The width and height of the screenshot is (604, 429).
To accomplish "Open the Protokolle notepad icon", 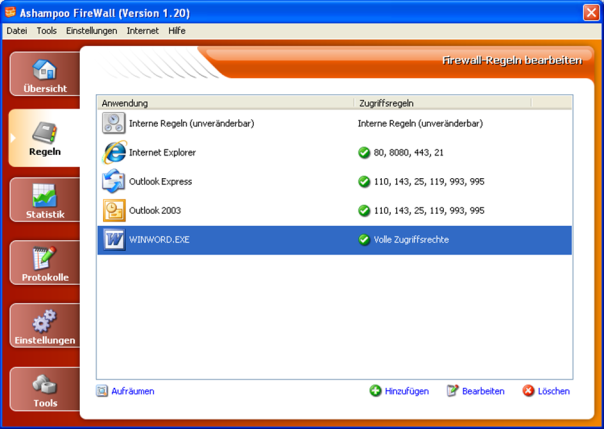I will pos(45,258).
